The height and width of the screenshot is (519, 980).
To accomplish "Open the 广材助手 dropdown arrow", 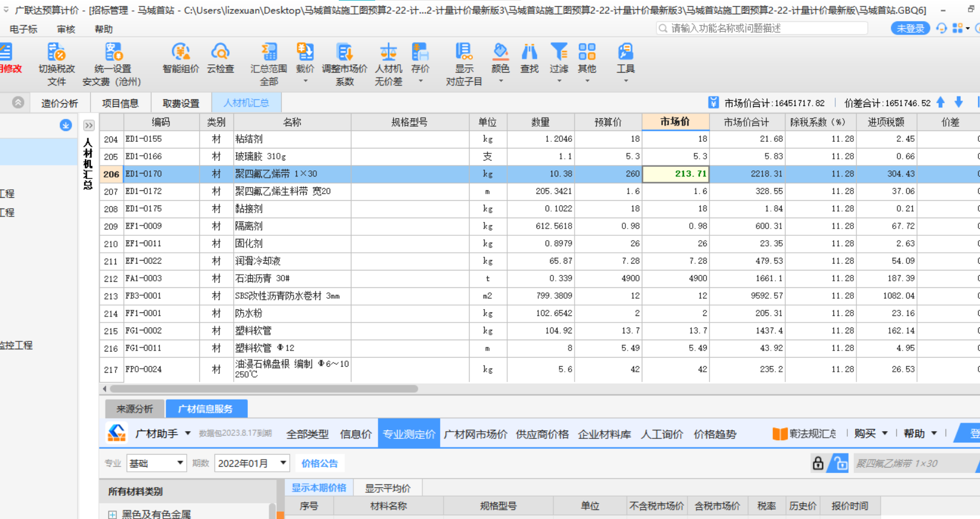I will (188, 434).
